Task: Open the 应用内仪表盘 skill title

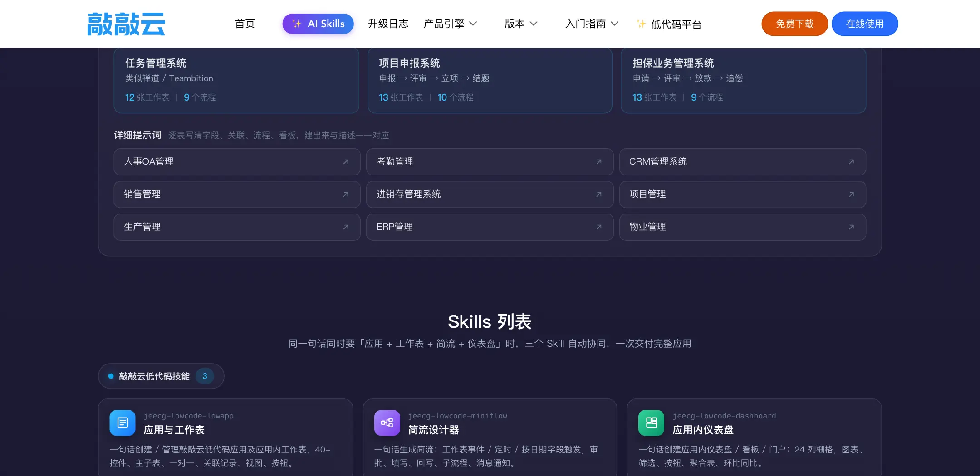Action: (x=703, y=430)
